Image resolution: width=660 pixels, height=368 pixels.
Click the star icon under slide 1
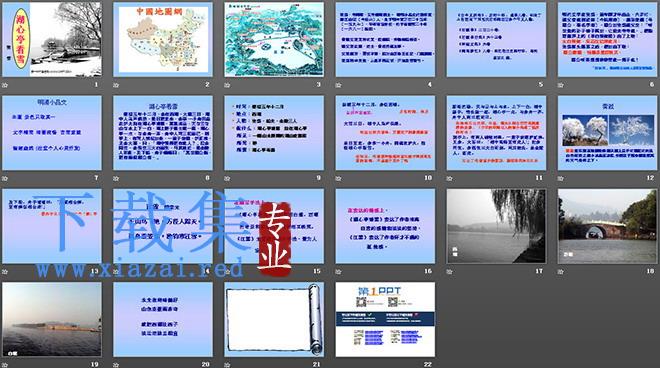click(x=5, y=85)
